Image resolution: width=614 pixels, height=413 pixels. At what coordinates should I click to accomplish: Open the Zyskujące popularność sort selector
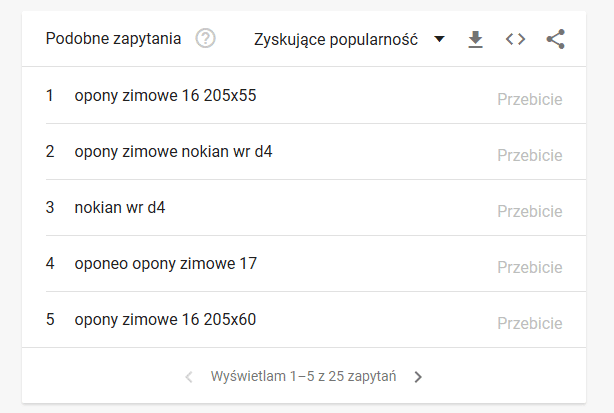click(349, 39)
